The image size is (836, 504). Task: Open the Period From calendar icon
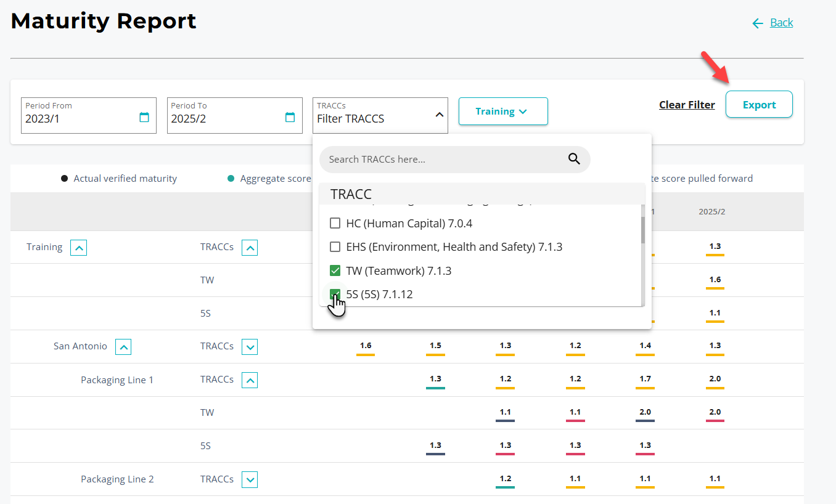click(144, 117)
